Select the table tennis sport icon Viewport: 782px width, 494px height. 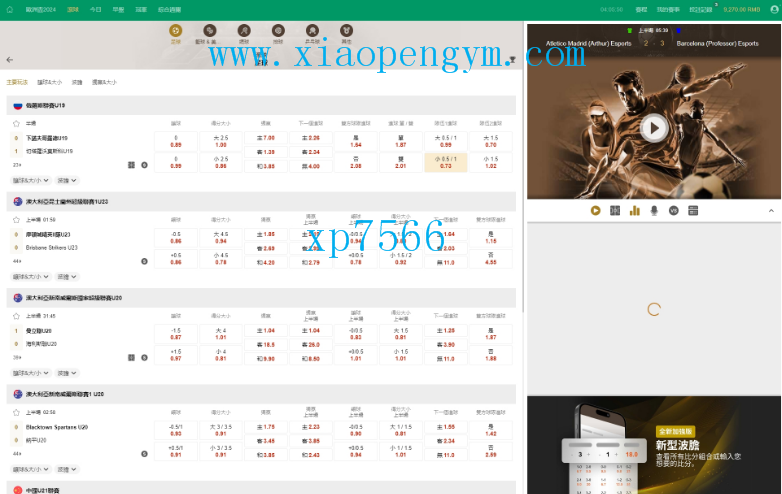click(x=312, y=30)
